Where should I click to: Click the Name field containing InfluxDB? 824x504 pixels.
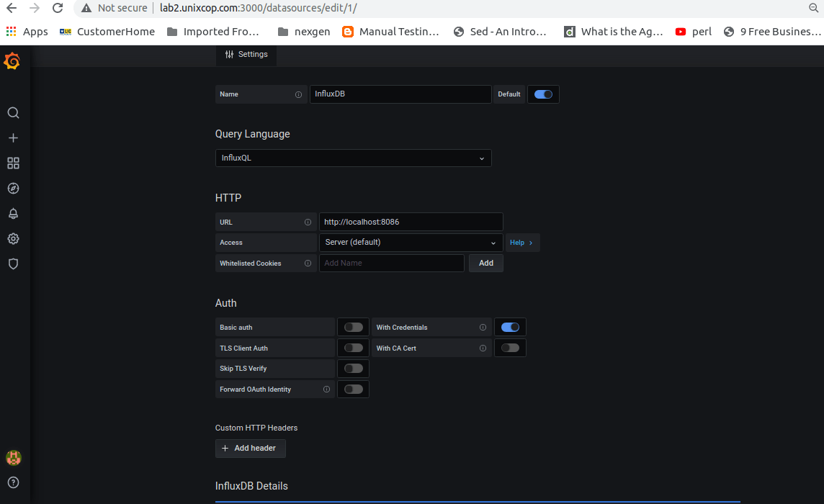point(400,94)
